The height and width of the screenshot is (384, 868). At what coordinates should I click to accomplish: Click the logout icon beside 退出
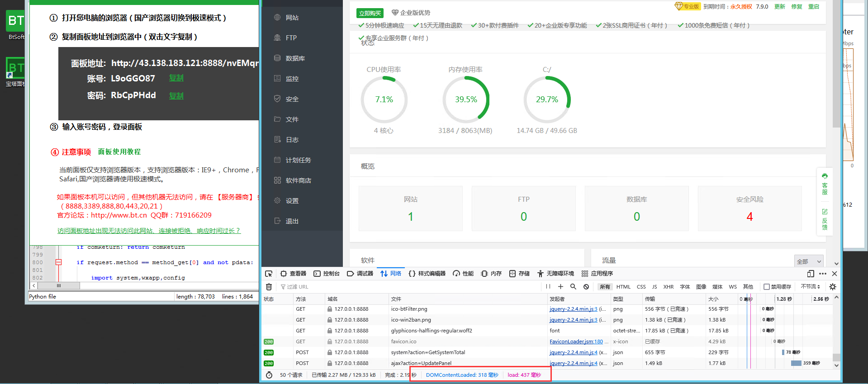(x=277, y=221)
